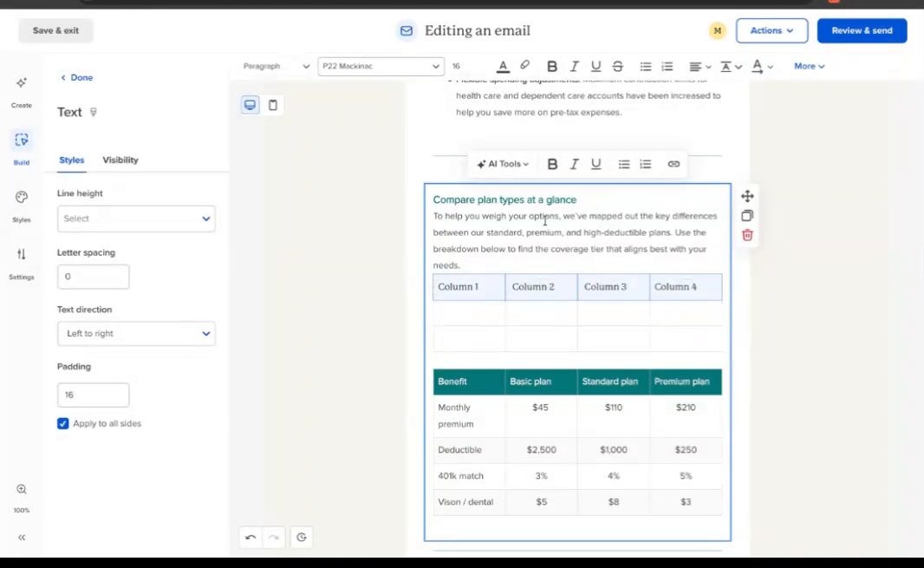Image resolution: width=924 pixels, height=568 pixels.
Task: Click the highlight eraser icon in top toolbar
Action: coord(524,65)
